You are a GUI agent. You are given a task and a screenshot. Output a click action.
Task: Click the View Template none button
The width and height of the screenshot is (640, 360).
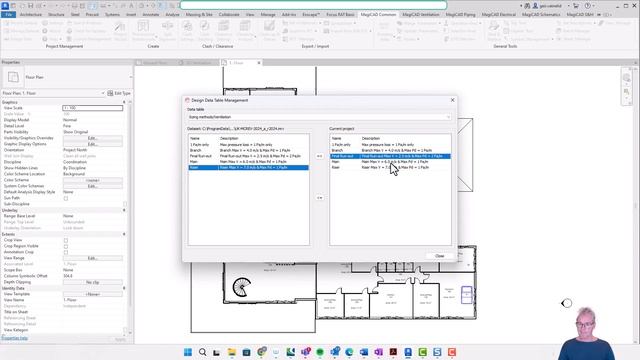(x=93, y=294)
